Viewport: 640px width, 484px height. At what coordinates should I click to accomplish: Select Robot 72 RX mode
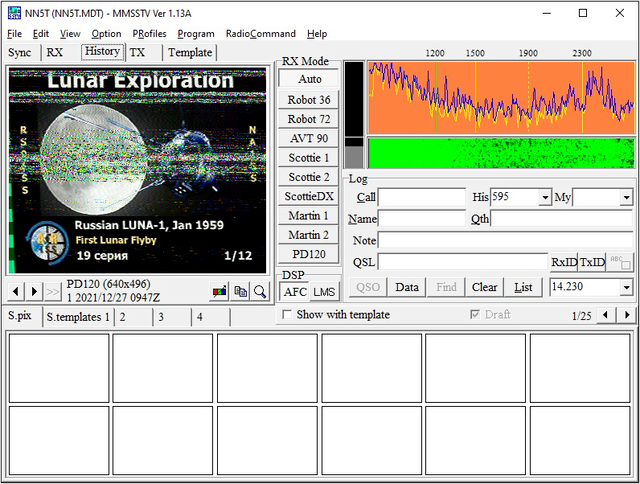[x=309, y=119]
